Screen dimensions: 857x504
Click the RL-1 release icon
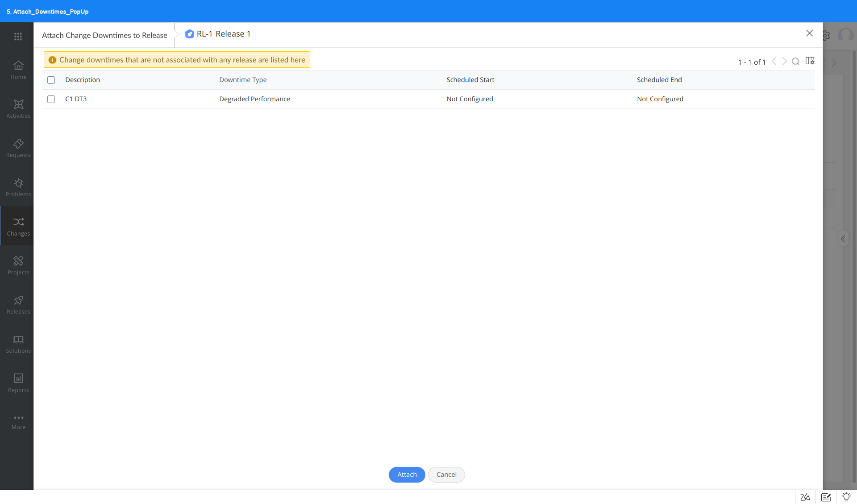coord(189,34)
